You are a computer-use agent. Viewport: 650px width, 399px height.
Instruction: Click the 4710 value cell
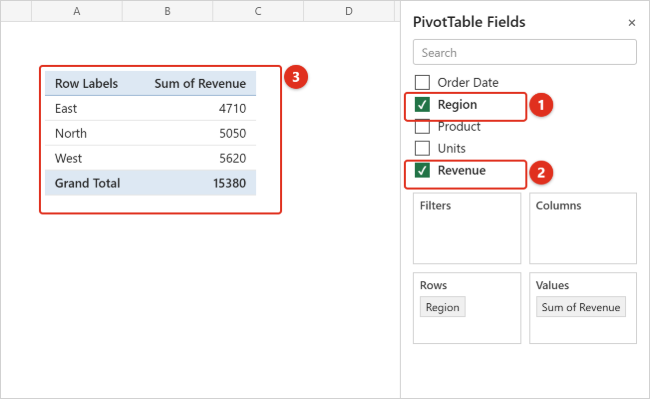coord(232,109)
